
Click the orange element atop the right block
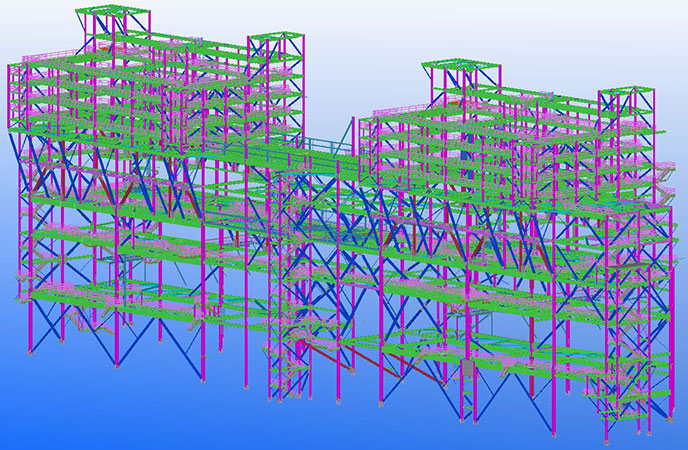coord(455,100)
